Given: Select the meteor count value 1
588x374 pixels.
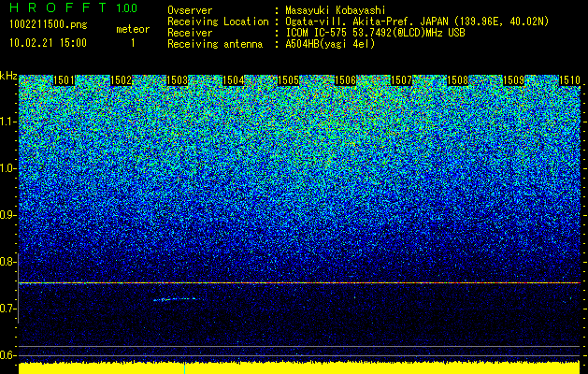Looking at the screenshot, I should click(x=133, y=43).
